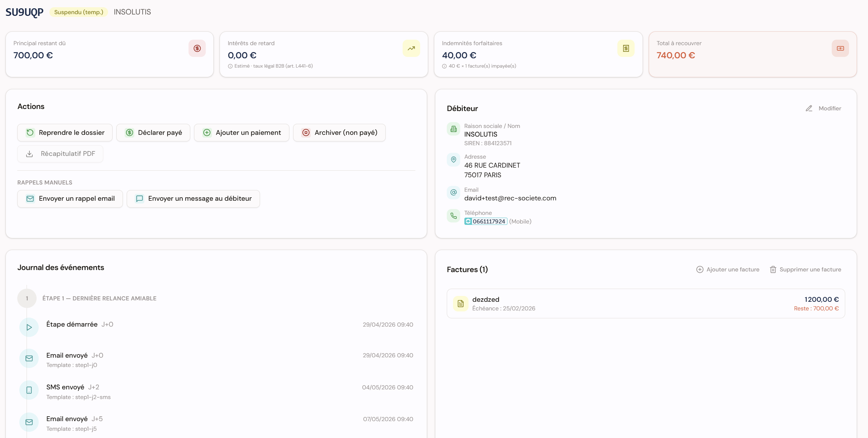The width and height of the screenshot is (868, 438).
Task: Click the banknote icon on Total à recouvrer
Action: [x=840, y=48]
